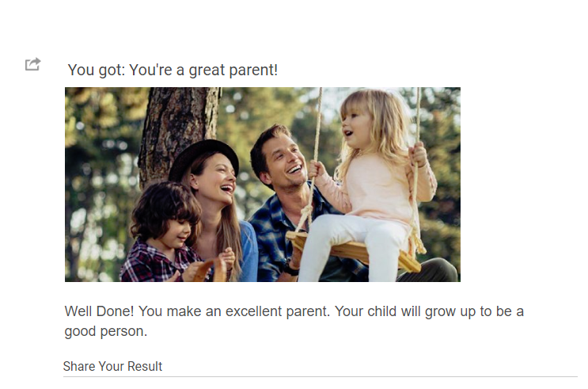Screen dimensions: 588x389
Task: Click the swing rope beside the man
Action: click(x=315, y=158)
